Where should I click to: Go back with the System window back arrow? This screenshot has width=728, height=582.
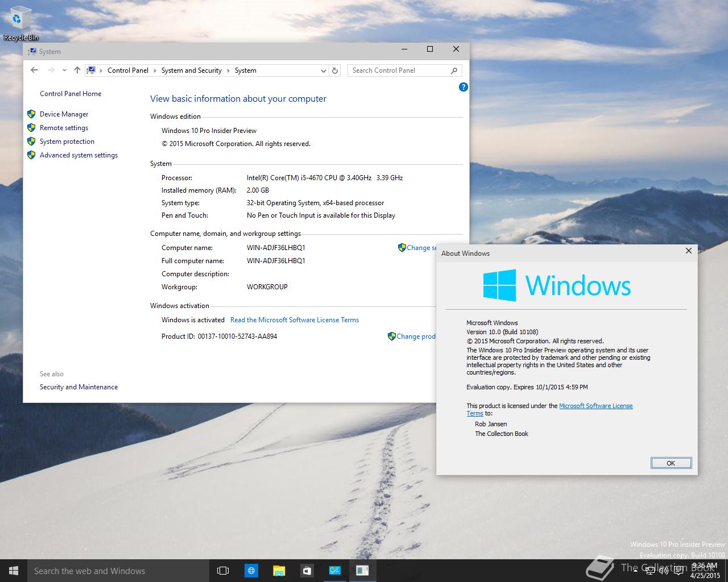coord(34,70)
